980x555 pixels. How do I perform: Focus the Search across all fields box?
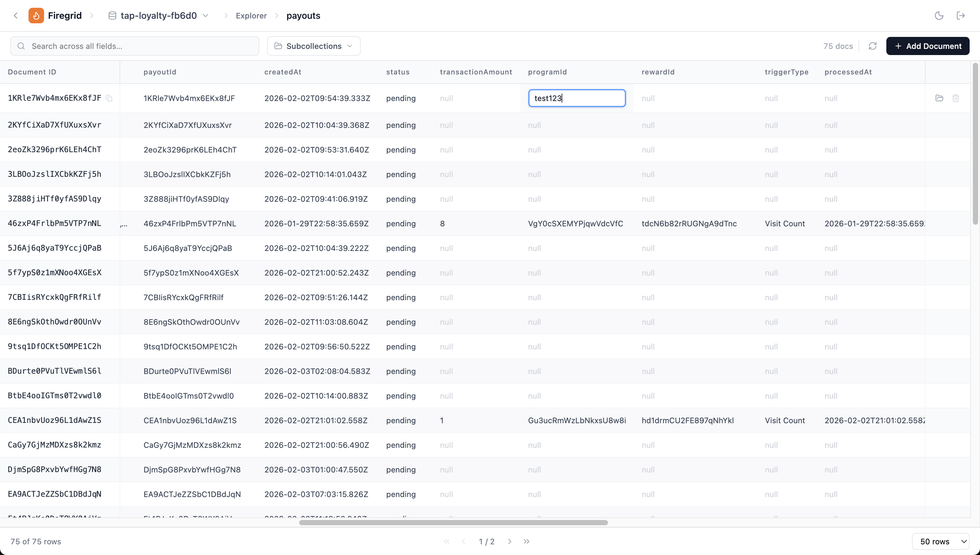[135, 46]
